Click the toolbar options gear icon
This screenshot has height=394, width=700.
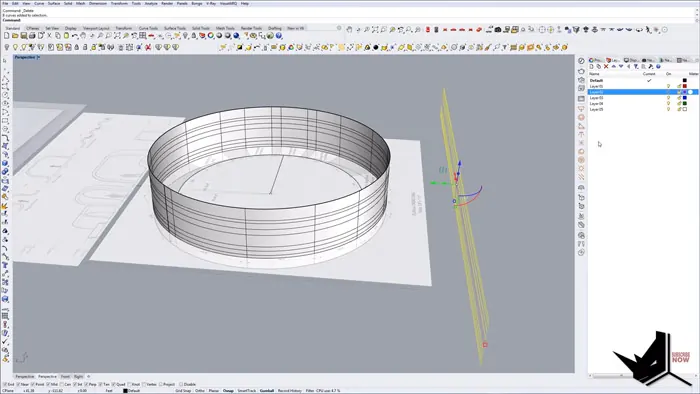(339, 28)
